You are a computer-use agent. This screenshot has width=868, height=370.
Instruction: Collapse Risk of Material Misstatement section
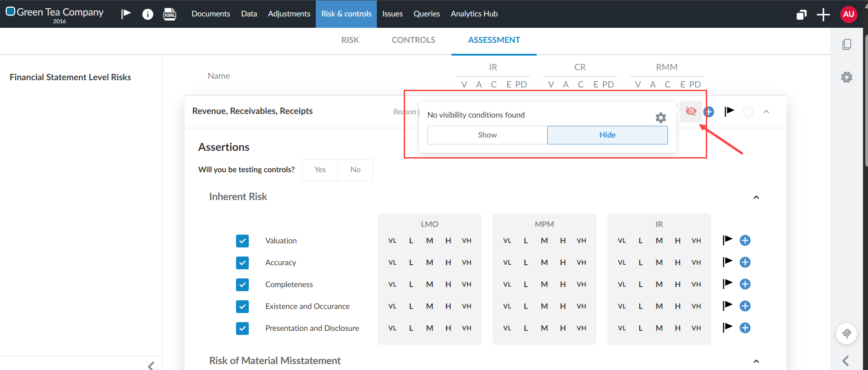(756, 361)
